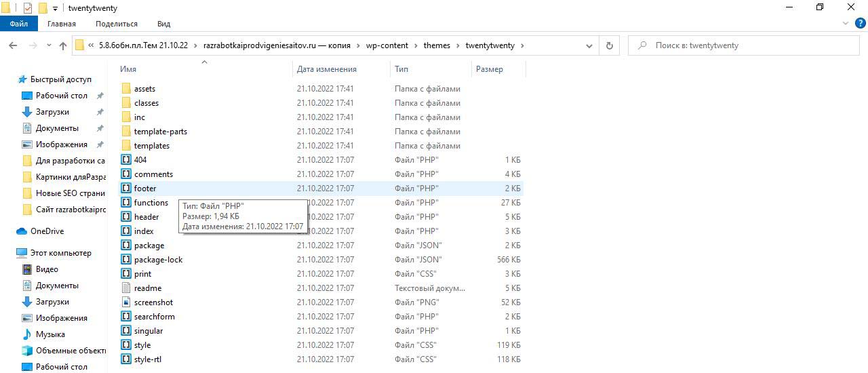Open the Customize Quick Access Toolbar dropdown
Screen dimensions: 868x373
pyautogui.click(x=55, y=8)
